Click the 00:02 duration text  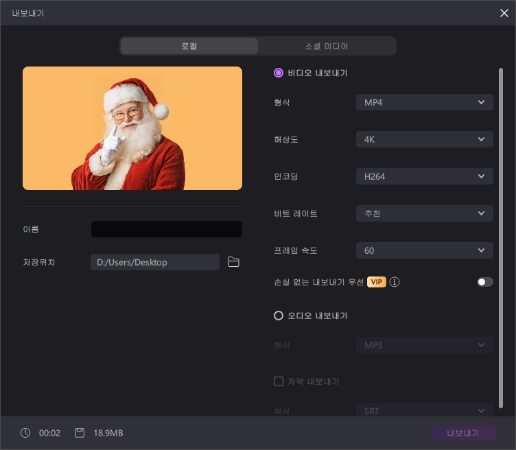coord(50,433)
